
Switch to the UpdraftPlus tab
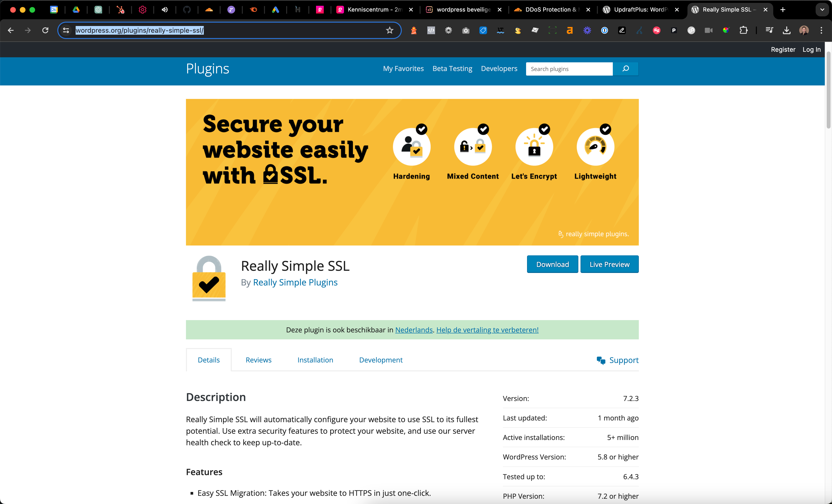coord(641,9)
